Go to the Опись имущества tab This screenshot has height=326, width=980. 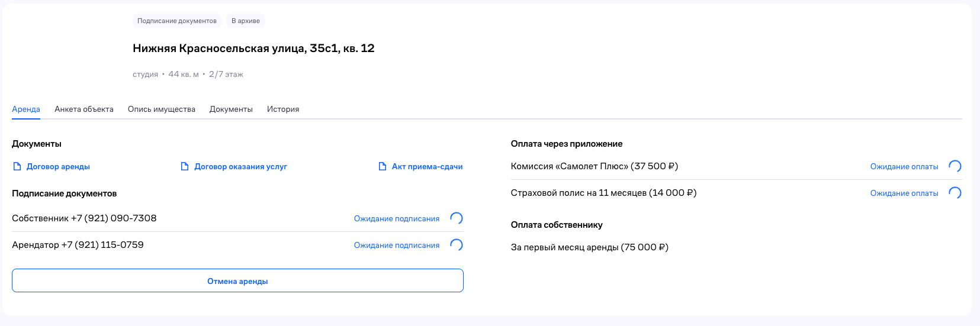pos(162,109)
